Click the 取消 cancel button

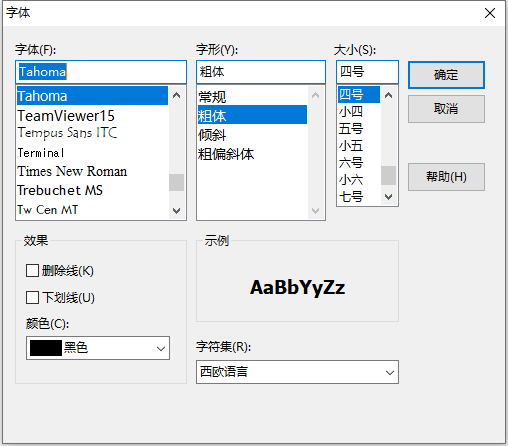446,109
